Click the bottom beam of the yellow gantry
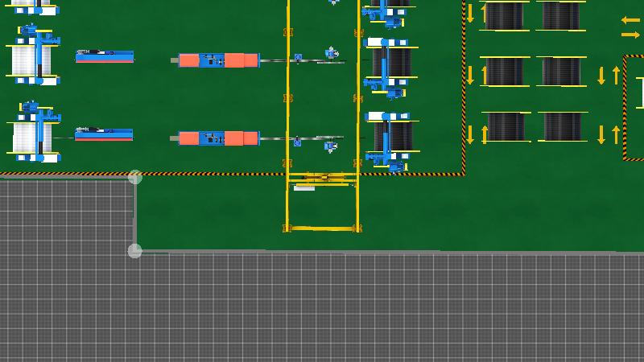644x362 pixels. [x=322, y=228]
